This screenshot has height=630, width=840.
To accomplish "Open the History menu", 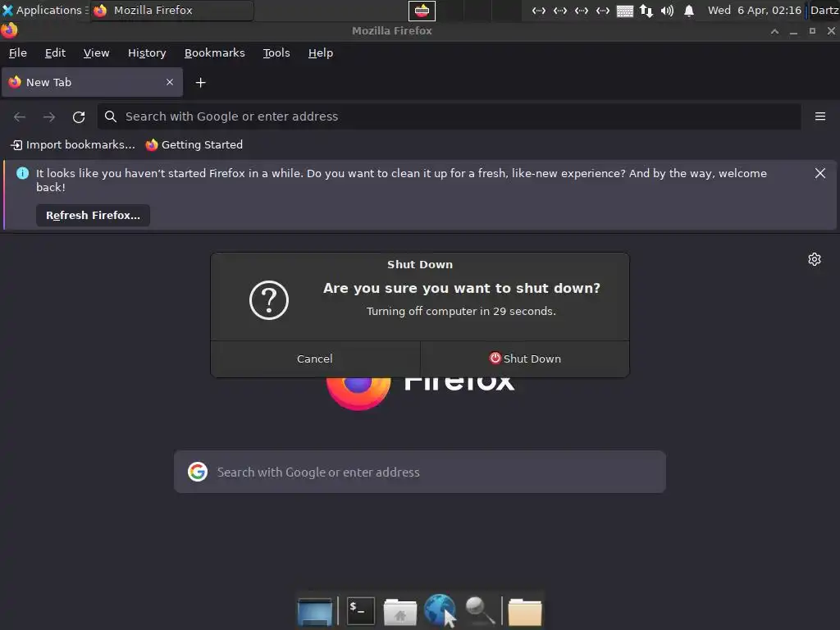I will 147,53.
